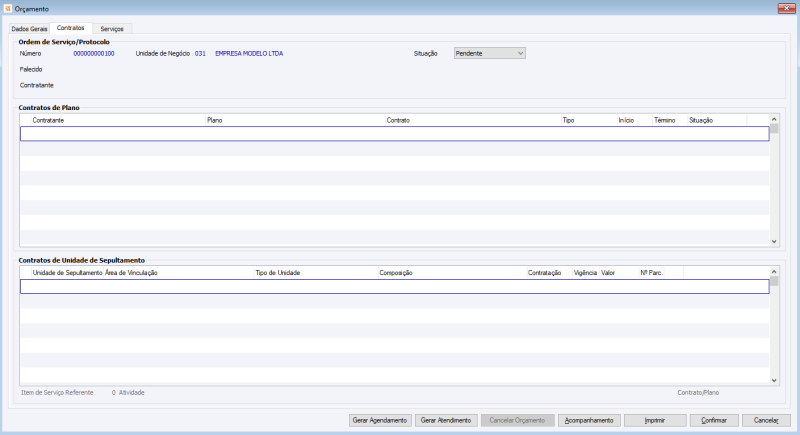
Task: Click the Contratação column header
Action: pyautogui.click(x=549, y=273)
